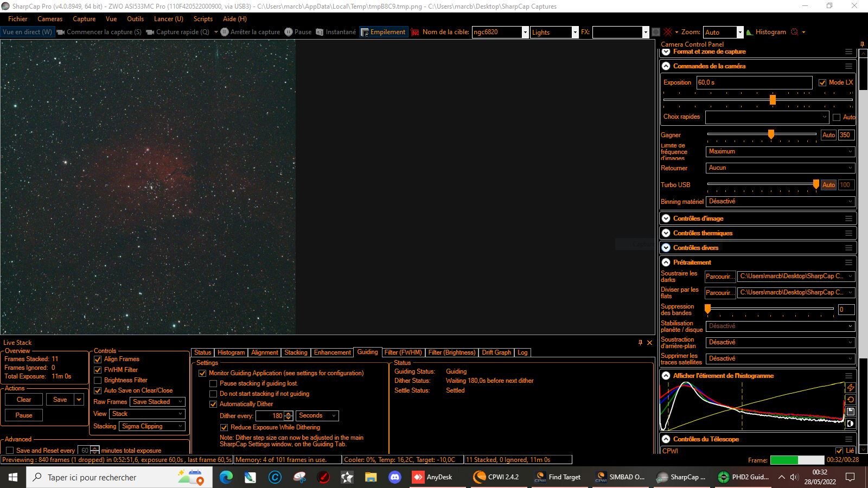Expand the Contrôles thermiques section
The width and height of the screenshot is (868, 488).
click(666, 233)
